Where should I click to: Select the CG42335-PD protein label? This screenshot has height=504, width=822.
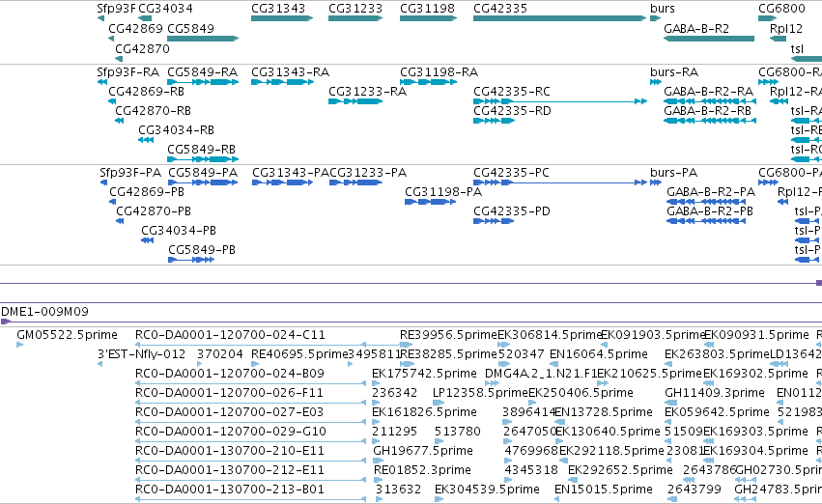tap(512, 211)
